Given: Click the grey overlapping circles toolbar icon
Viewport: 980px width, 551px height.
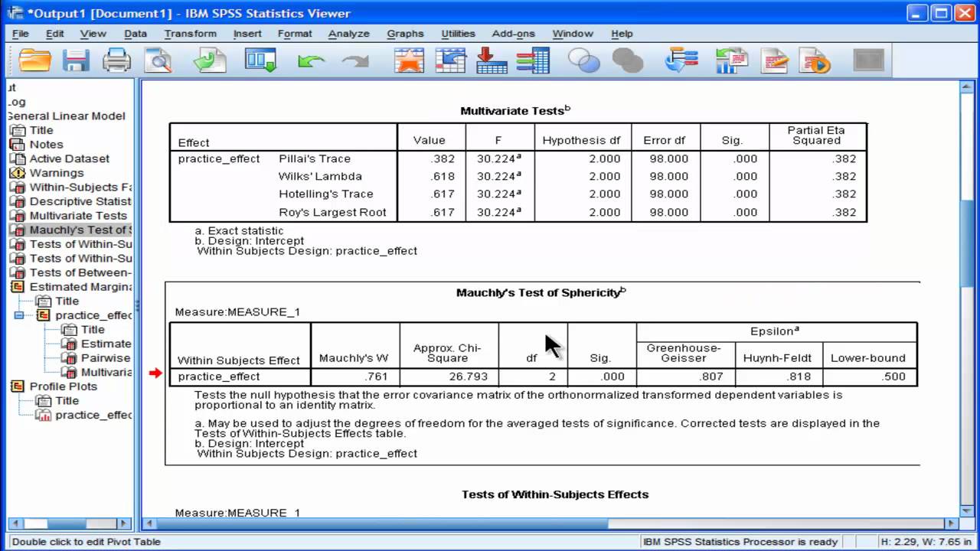Looking at the screenshot, I should (628, 60).
